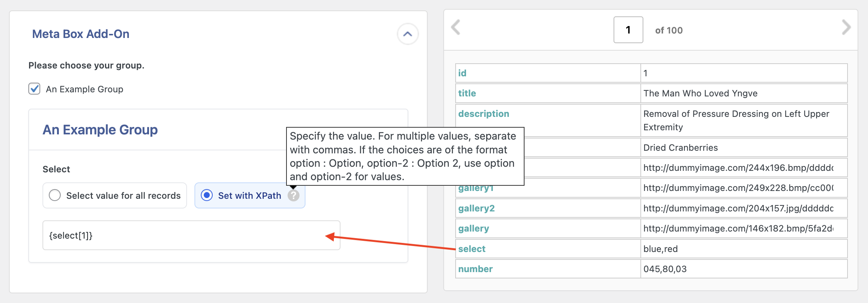The width and height of the screenshot is (868, 303).
Task: Click the Meta Box Add-On title
Action: point(81,34)
